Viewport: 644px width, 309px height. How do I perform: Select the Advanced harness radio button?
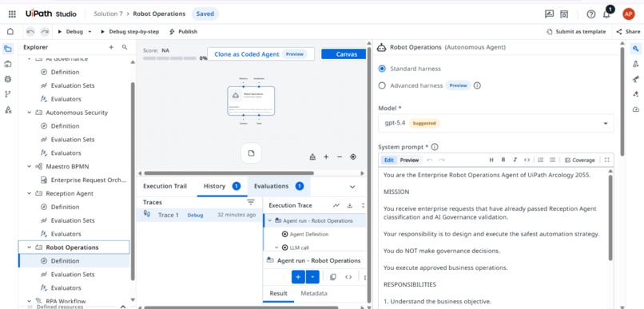pos(382,85)
